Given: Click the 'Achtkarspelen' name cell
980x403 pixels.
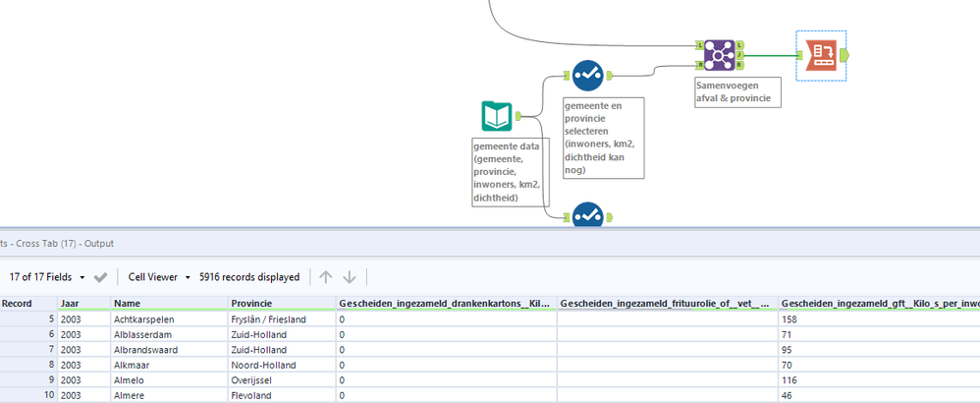Looking at the screenshot, I should pos(169,319).
